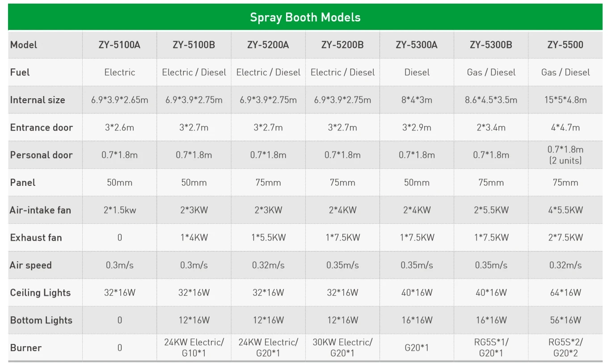Select the Internal size row label
This screenshot has width=608, height=364.
[x=38, y=100]
